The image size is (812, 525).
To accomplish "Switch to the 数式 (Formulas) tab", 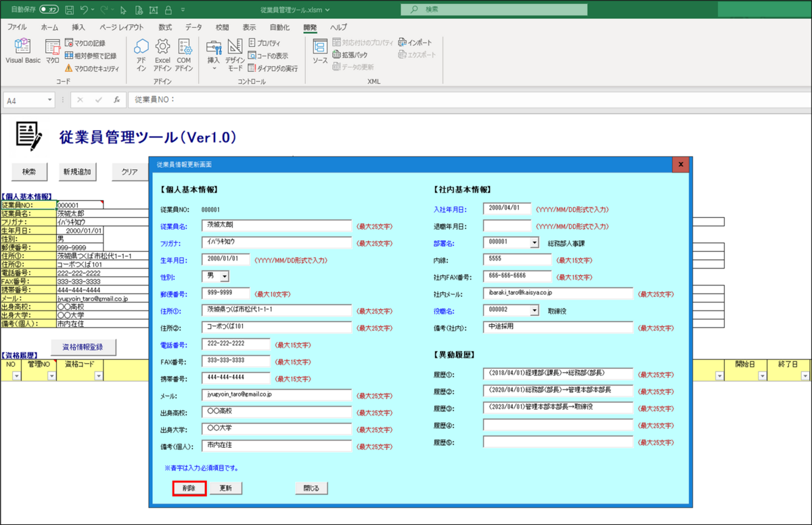I will coord(165,27).
